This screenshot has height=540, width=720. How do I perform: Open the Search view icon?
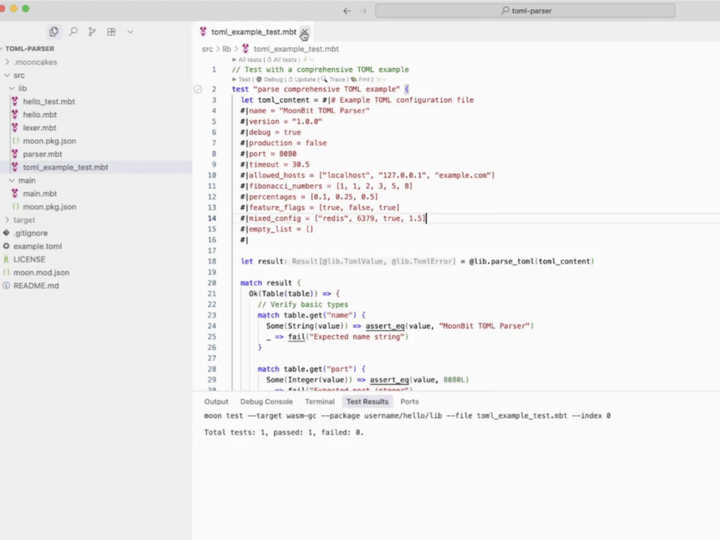[x=73, y=32]
